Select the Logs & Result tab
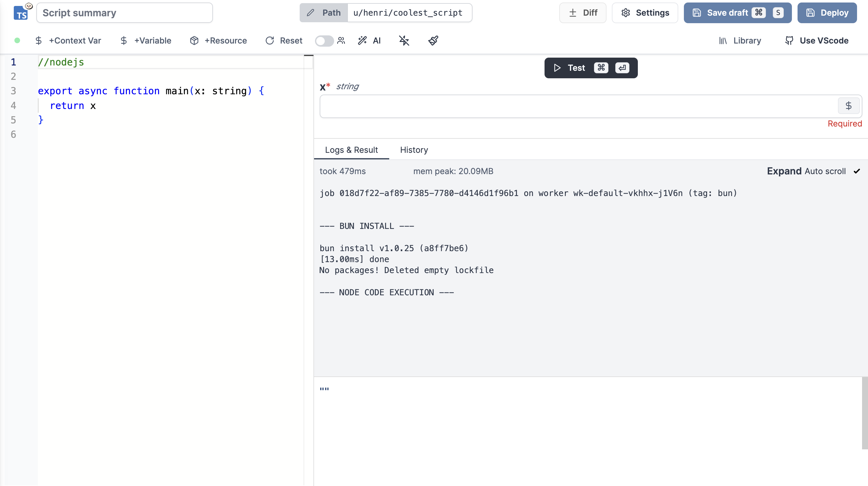Viewport: 868px width, 486px height. (351, 150)
